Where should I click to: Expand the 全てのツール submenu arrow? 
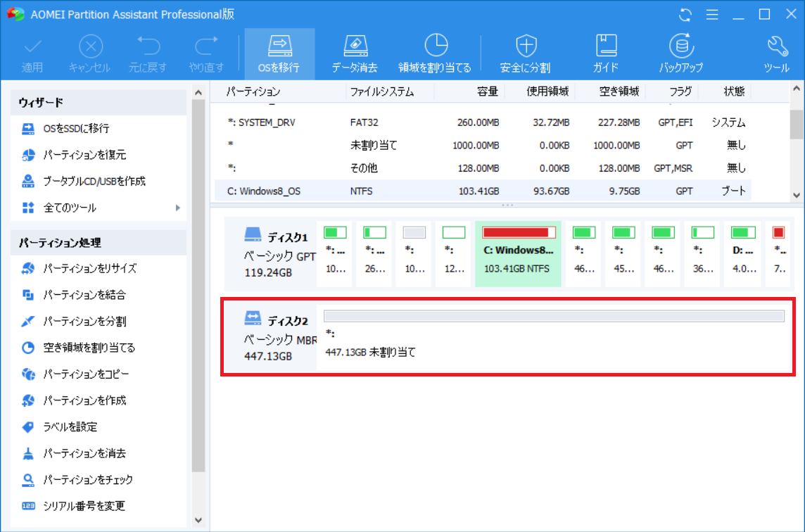coord(177,208)
